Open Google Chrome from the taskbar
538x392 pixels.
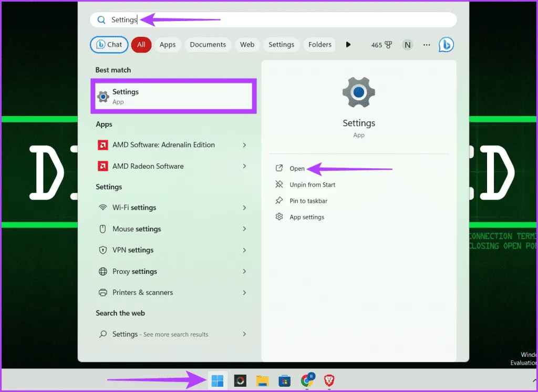tap(307, 380)
